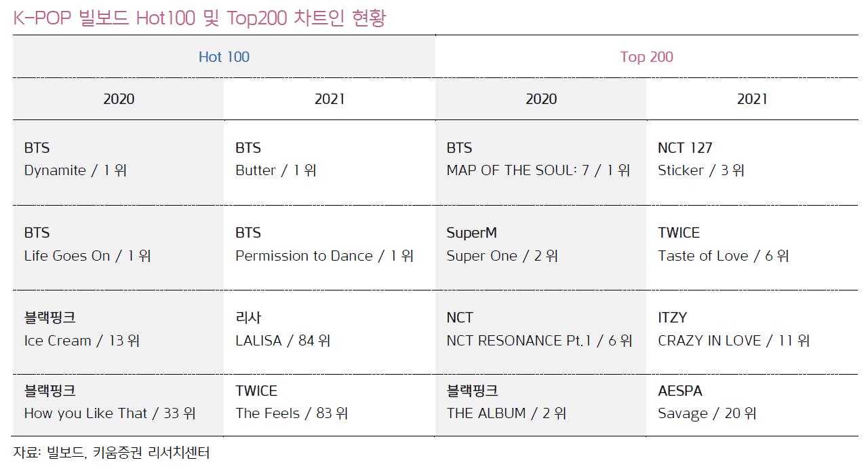The height and width of the screenshot is (469, 868).
Task: Click the ITZY CRAZY IN LOVE cell
Action: point(752,332)
